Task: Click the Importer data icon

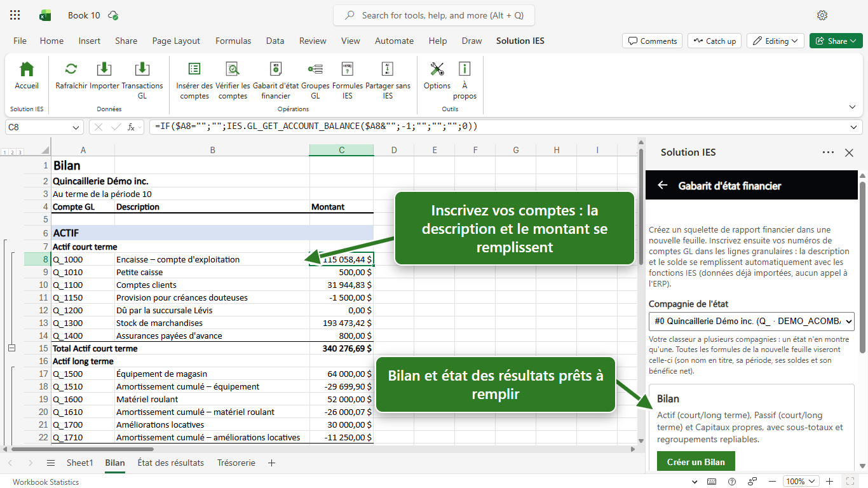Action: click(x=104, y=69)
